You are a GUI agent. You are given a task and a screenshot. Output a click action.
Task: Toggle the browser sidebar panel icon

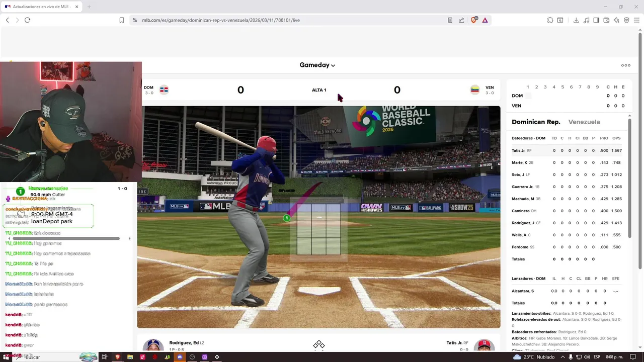point(596,20)
